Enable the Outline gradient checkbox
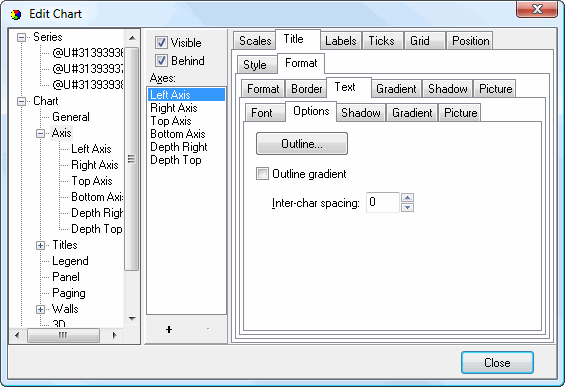 tap(262, 174)
